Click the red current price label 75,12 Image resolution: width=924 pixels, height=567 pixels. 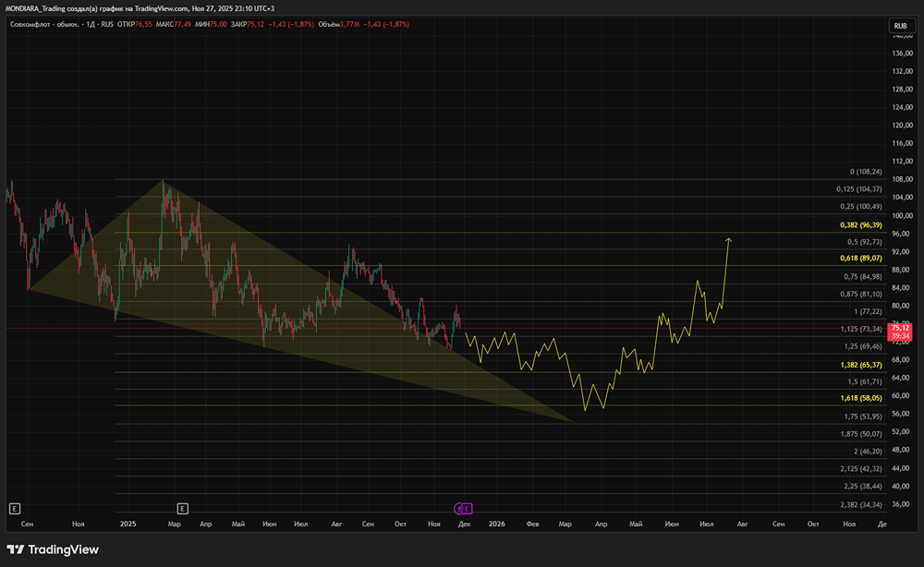[900, 327]
